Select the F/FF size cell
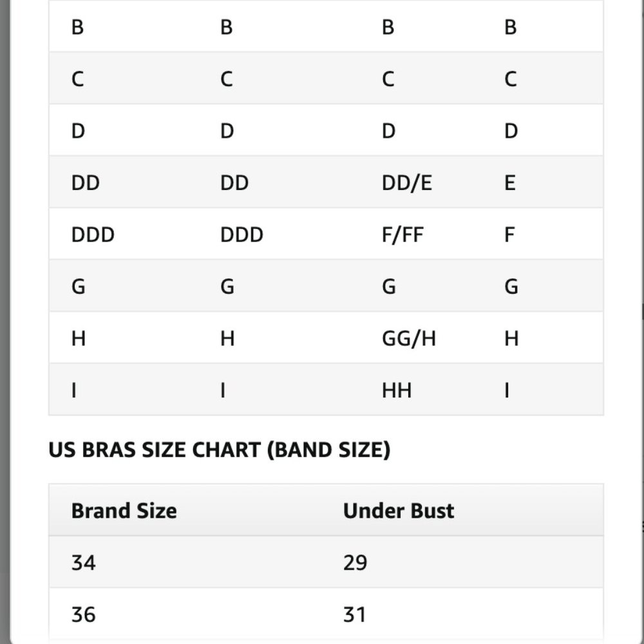 pos(402,234)
